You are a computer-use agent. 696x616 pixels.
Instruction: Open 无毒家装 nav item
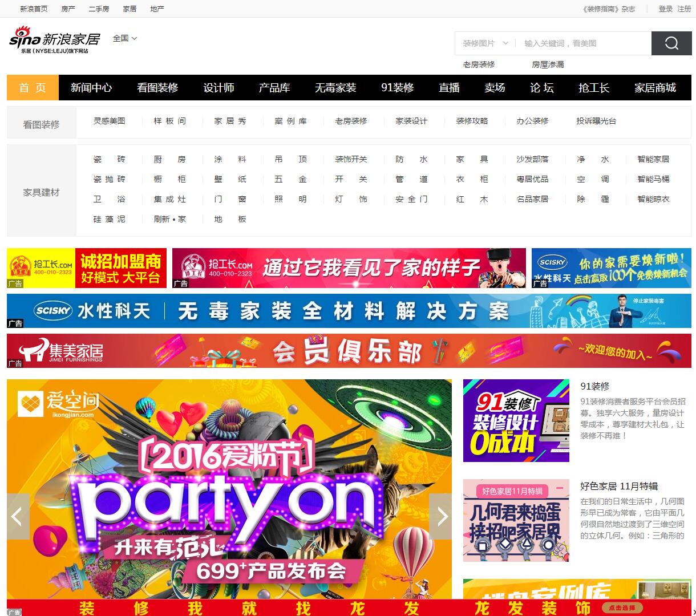(335, 88)
